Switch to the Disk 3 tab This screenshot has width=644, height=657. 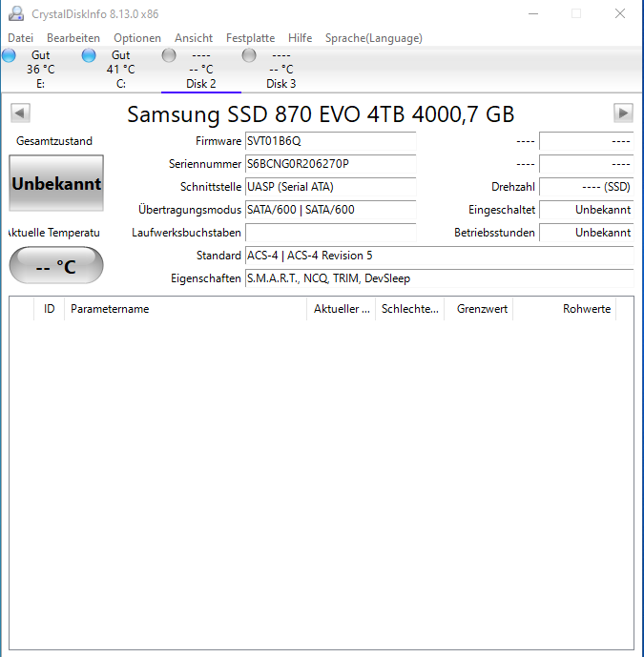(x=280, y=70)
